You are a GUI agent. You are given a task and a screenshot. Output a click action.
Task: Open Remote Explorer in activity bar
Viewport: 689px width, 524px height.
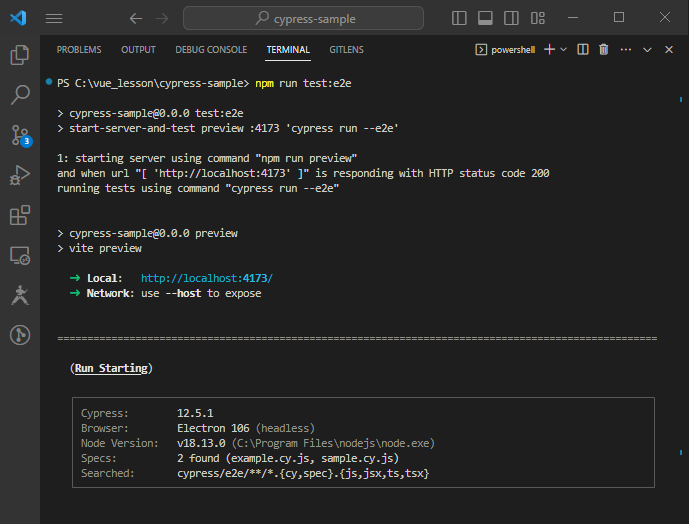[20, 255]
